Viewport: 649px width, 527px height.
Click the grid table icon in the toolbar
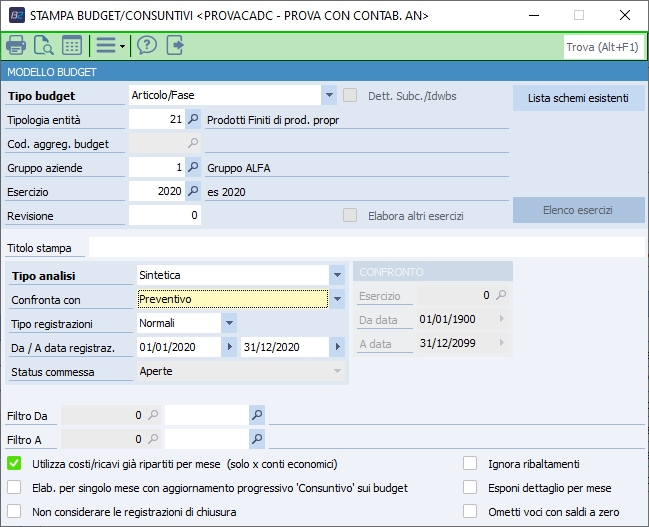click(x=72, y=45)
